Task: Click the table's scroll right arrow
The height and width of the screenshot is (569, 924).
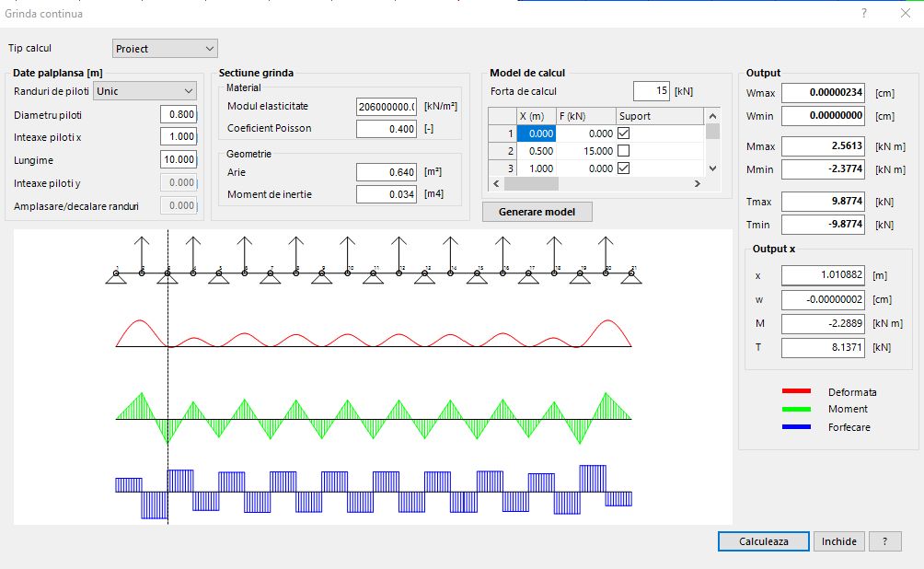Action: click(x=699, y=184)
